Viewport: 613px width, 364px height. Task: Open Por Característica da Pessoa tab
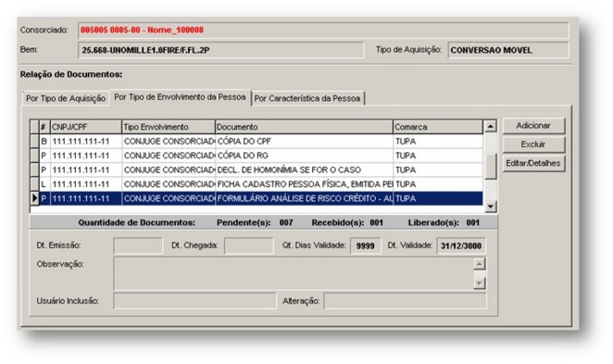tap(307, 98)
